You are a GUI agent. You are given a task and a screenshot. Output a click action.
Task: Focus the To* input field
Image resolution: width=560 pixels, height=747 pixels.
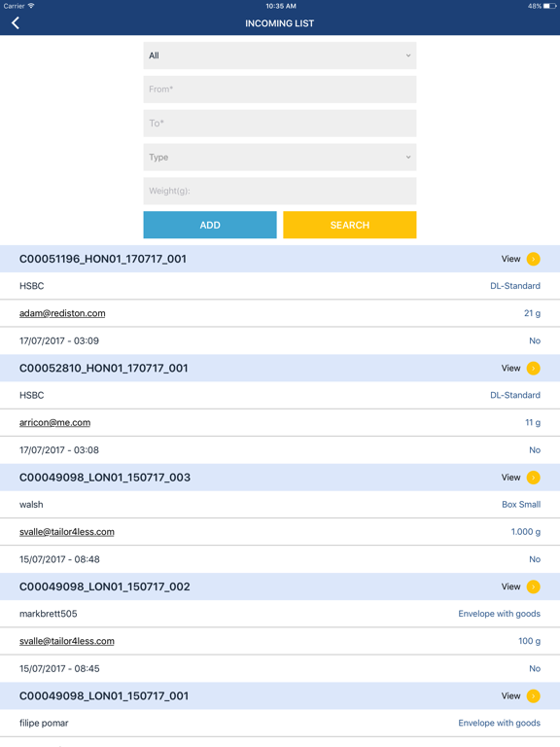point(280,124)
